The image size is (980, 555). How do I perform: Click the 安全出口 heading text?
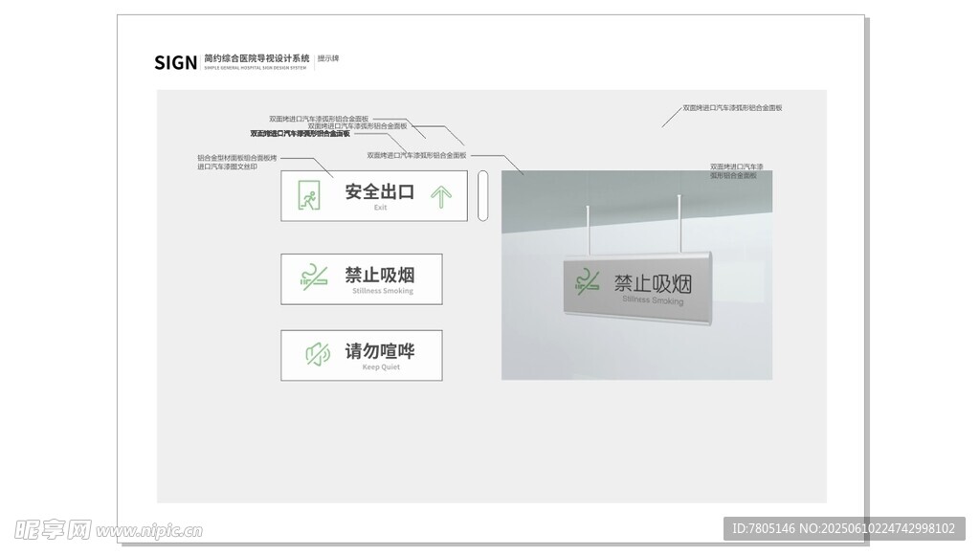(x=380, y=191)
